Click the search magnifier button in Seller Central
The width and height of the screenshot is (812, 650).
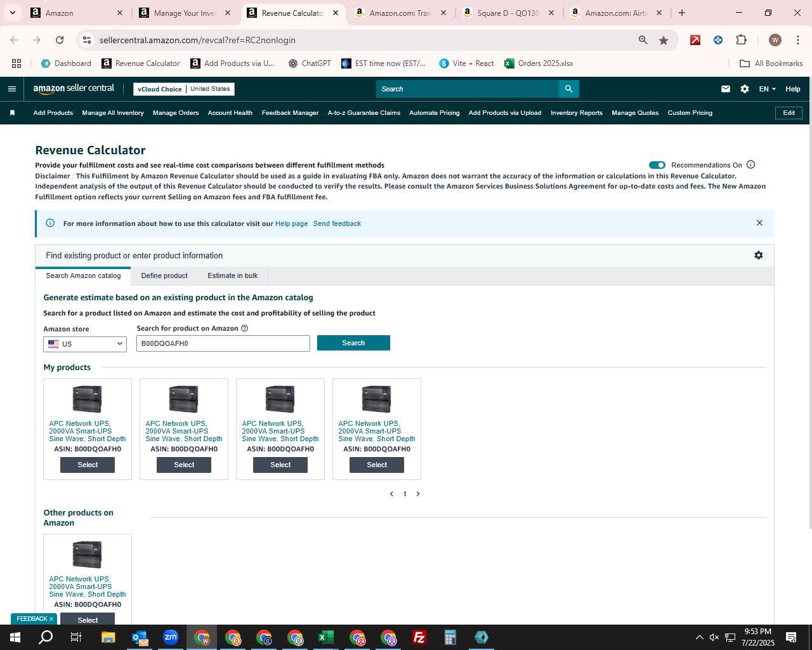pos(569,89)
